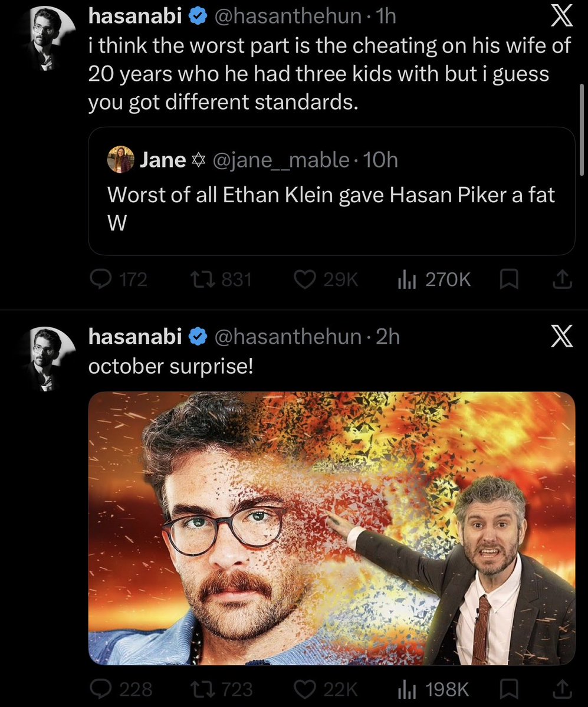Open @jane__mable handle in quoted tweet
Screen dimensions: 588x707
(x=281, y=160)
